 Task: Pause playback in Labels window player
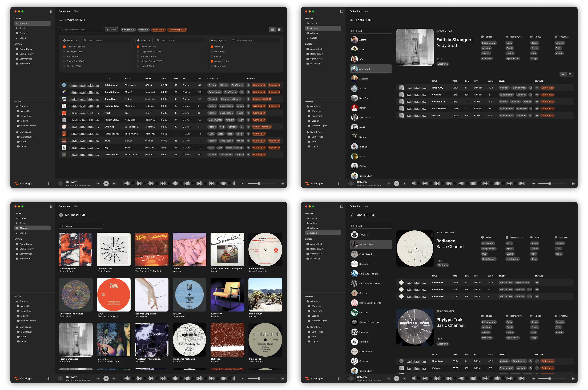[x=397, y=379]
